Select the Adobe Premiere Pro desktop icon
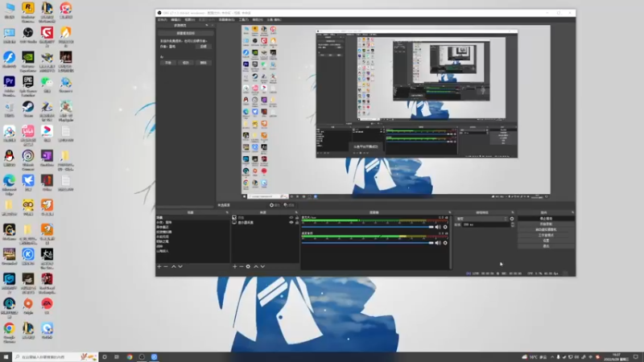Viewport: 644px width, 362px height. click(x=9, y=85)
